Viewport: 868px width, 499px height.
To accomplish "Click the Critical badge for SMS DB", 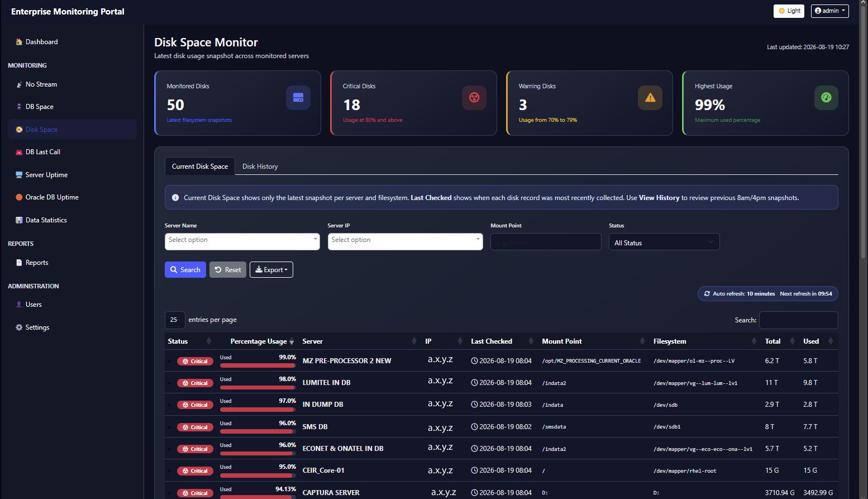I will (195, 427).
